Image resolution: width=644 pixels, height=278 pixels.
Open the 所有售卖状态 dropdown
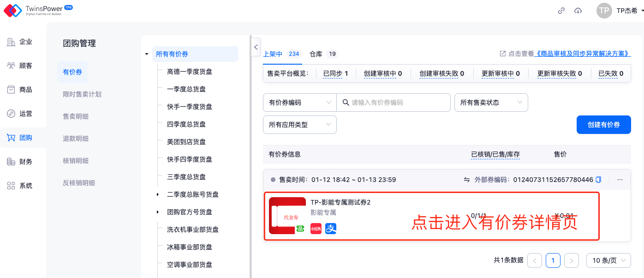tap(491, 103)
